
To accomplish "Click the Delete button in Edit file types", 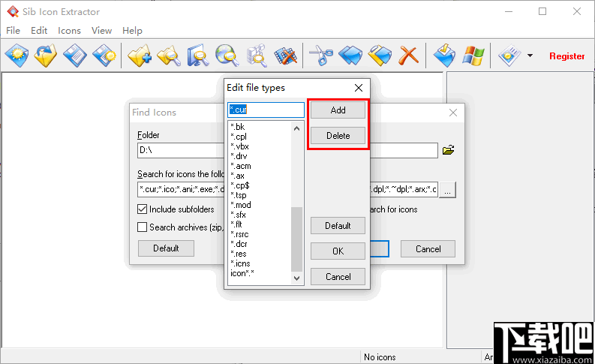I will click(338, 136).
